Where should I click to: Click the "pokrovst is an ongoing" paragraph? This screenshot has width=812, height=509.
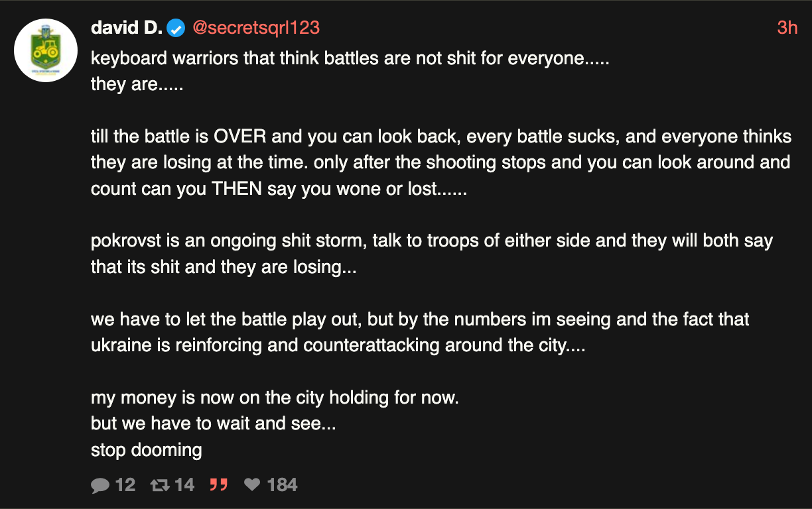tap(431, 254)
